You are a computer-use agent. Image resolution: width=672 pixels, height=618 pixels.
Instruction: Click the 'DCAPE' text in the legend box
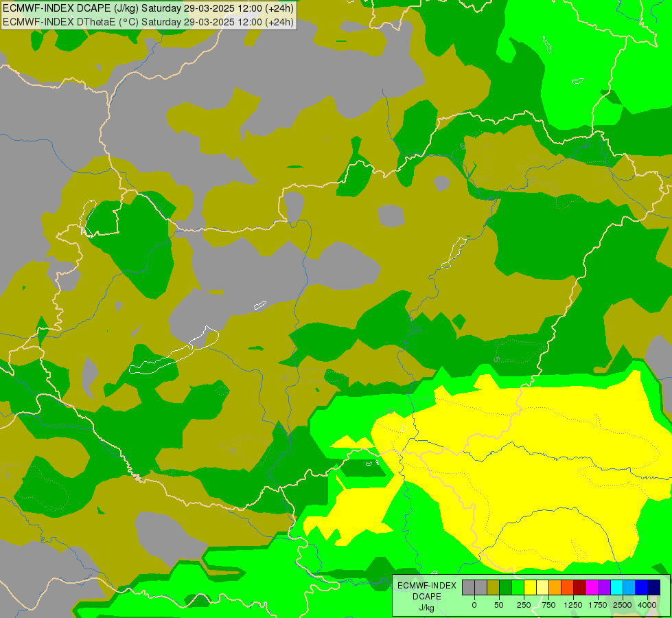427,597
